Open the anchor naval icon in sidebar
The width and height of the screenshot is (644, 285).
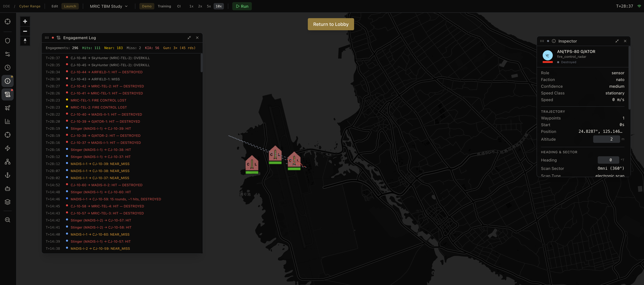8,175
